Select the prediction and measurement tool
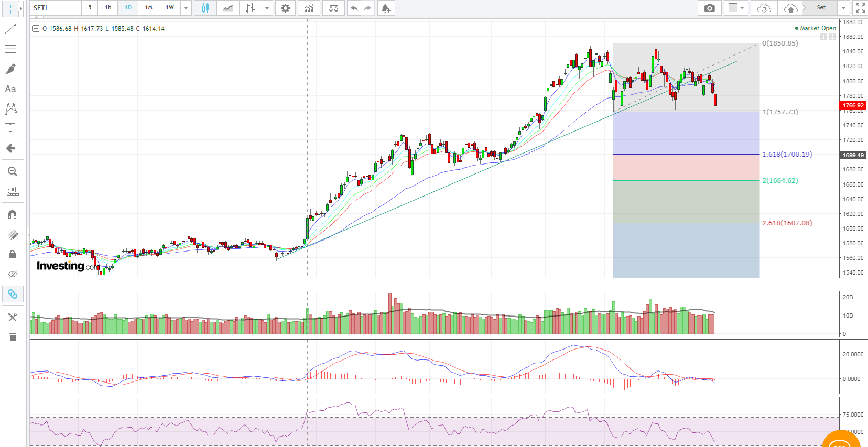868x447 pixels. pos(10,128)
